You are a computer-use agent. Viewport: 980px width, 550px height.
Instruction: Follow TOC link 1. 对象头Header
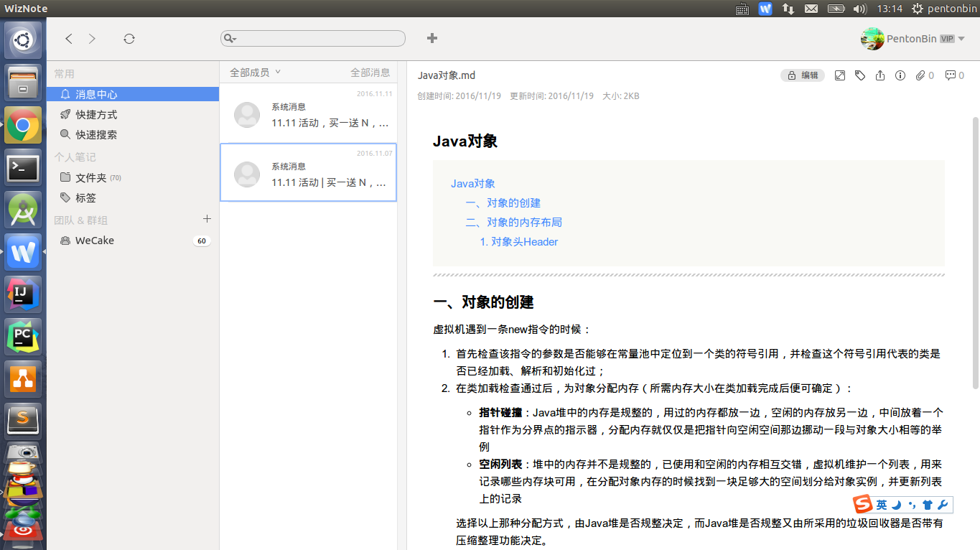(x=519, y=242)
